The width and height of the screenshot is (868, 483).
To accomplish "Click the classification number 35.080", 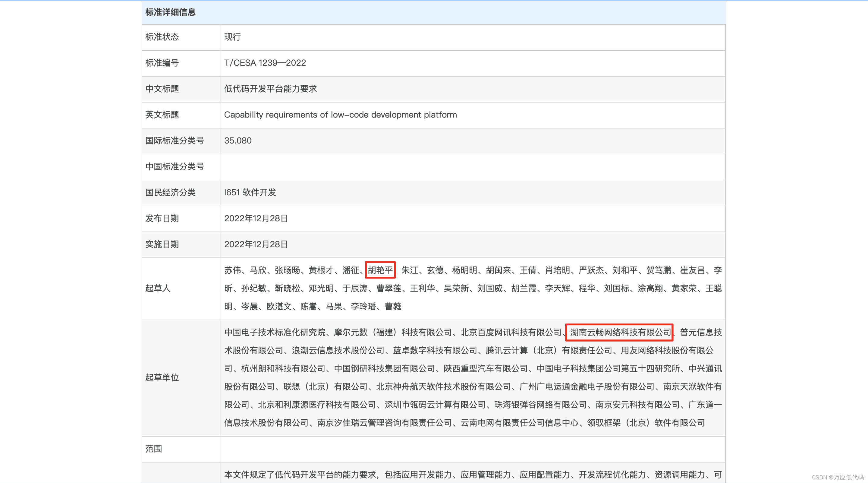I will 238,140.
